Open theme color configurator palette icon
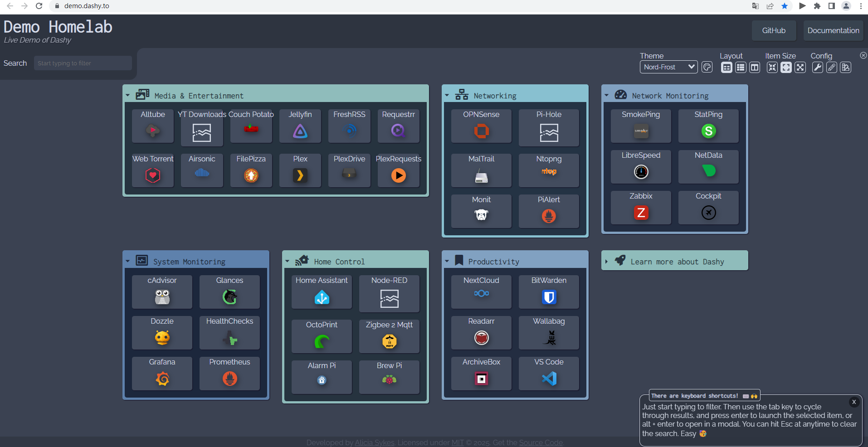The width and height of the screenshot is (868, 447). [707, 67]
